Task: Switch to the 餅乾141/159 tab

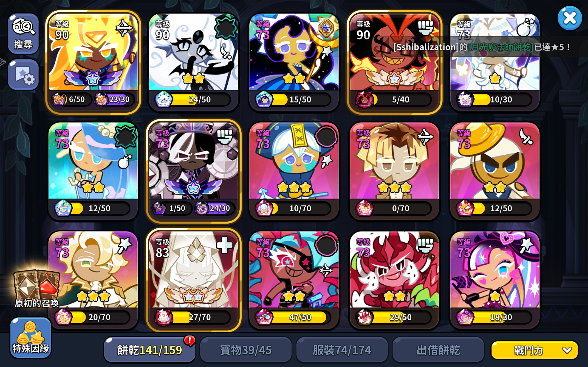Action: (150, 350)
